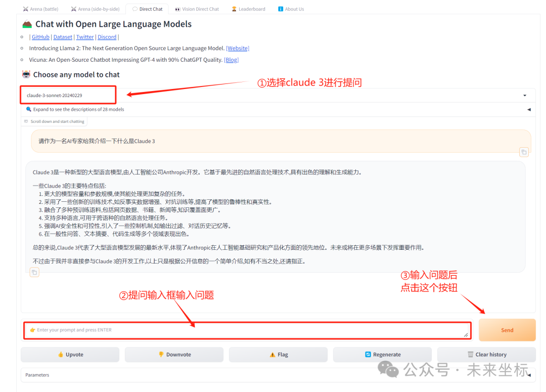This screenshot has width=546, height=392.
Task: Open the About Us tab
Action: tap(291, 9)
